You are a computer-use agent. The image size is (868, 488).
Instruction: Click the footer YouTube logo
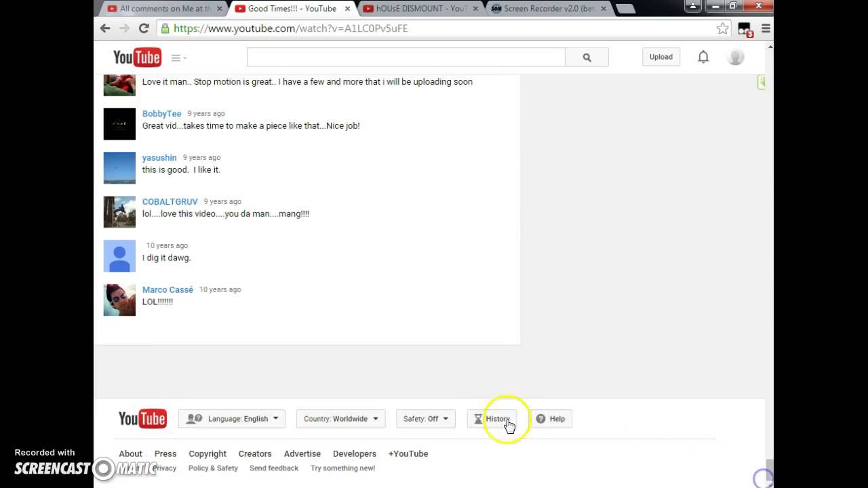pos(142,419)
